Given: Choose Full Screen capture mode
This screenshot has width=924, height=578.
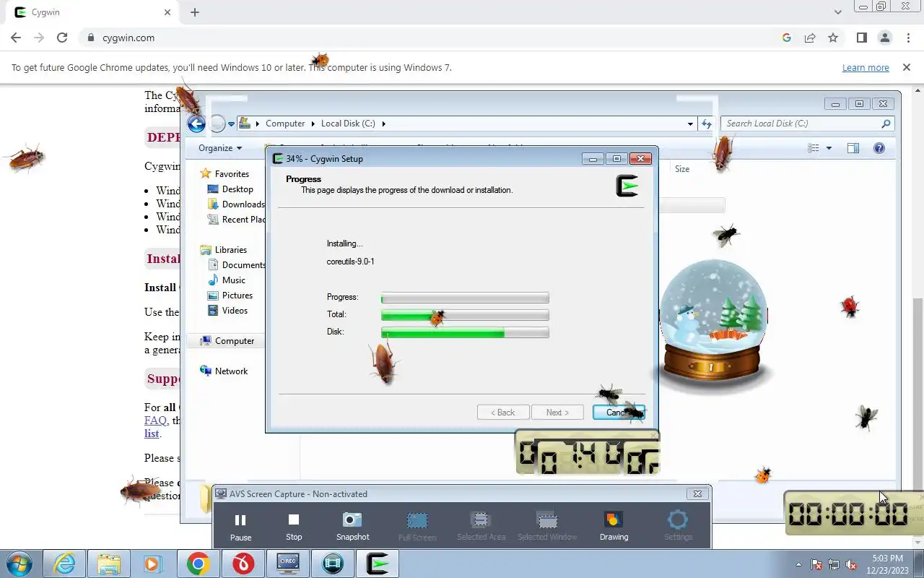Looking at the screenshot, I should [x=417, y=527].
